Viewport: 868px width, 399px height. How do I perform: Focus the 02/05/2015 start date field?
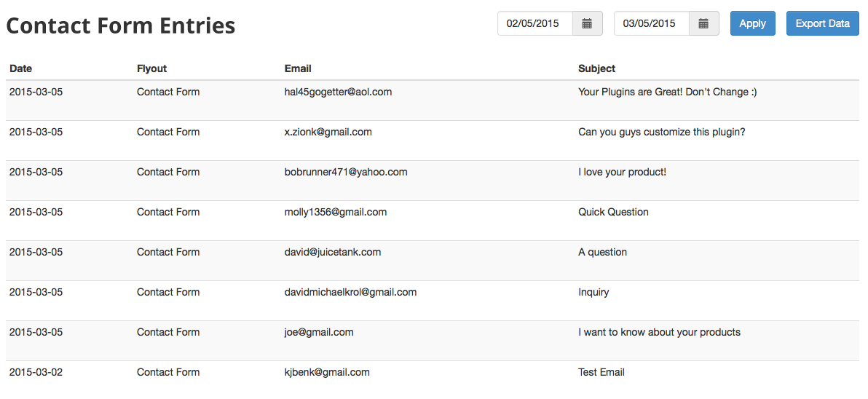(x=535, y=23)
